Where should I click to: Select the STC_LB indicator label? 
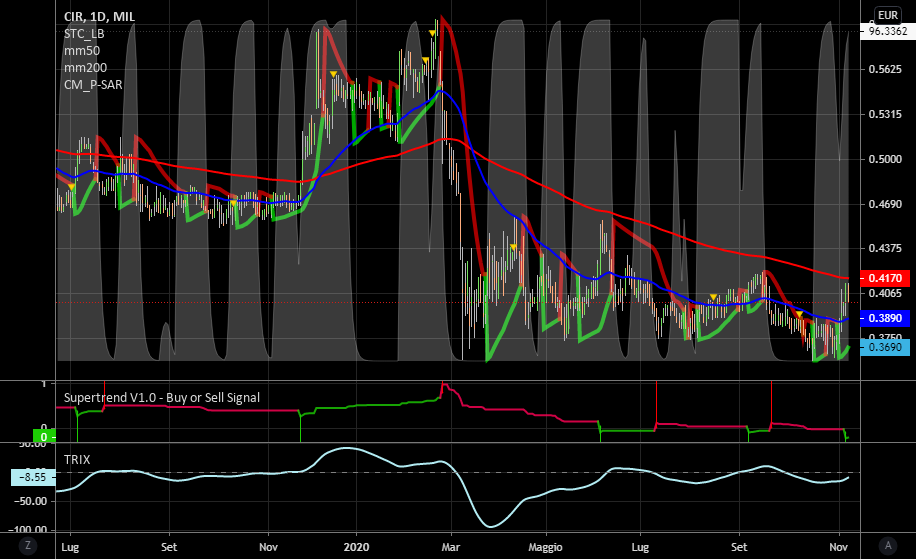[x=84, y=34]
